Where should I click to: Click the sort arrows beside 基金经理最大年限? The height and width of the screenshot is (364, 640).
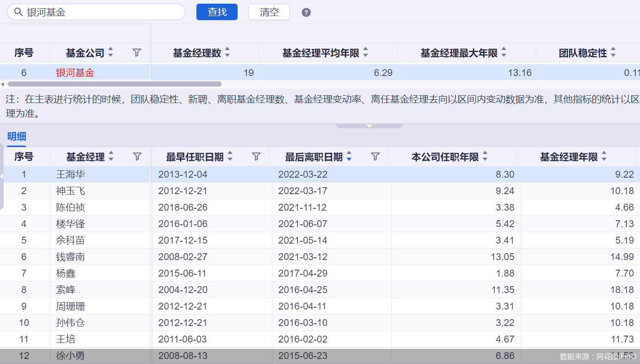[x=504, y=52]
